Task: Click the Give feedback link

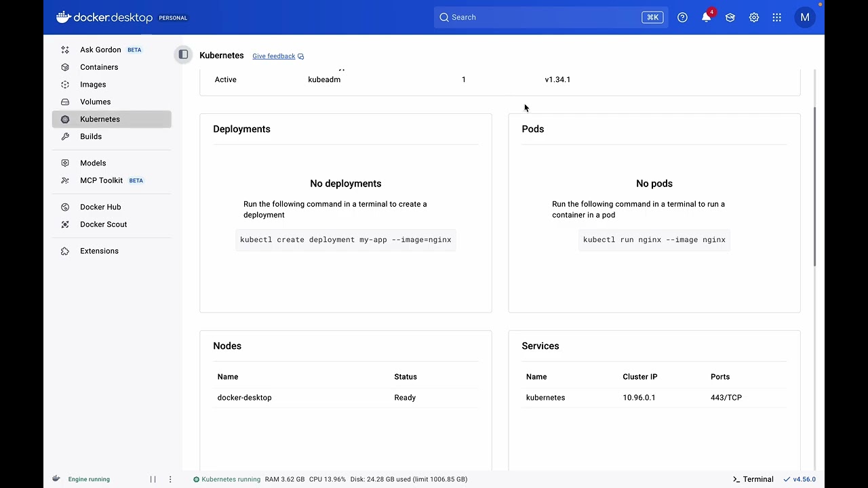Action: 278,56
